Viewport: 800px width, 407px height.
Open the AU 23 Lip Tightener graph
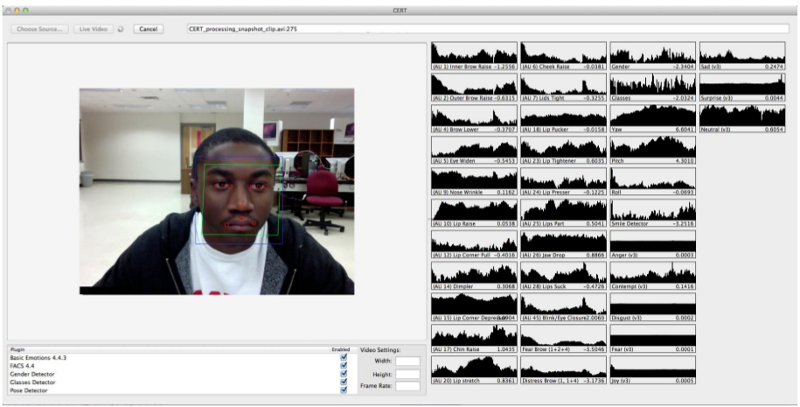[563, 150]
